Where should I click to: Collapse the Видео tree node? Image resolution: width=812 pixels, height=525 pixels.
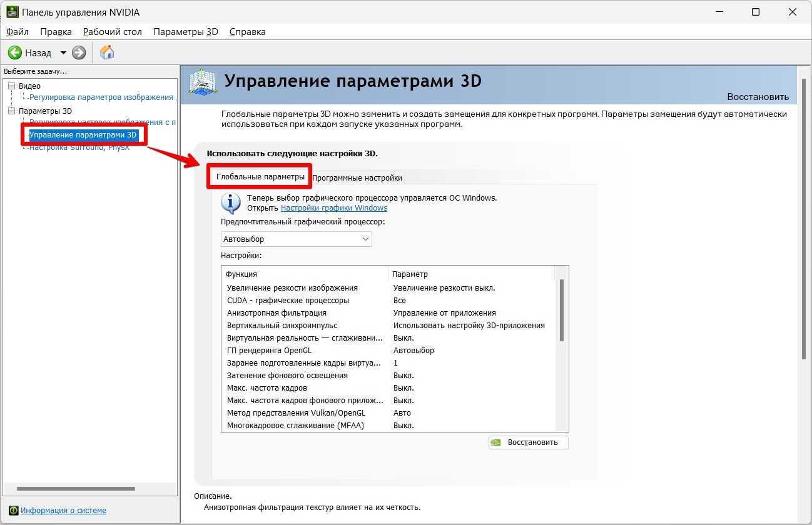point(11,86)
